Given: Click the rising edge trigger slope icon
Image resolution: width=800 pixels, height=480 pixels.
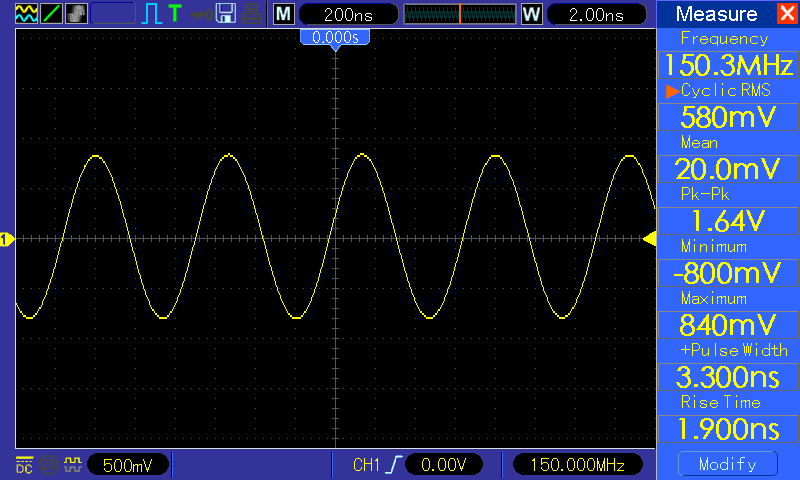Looking at the screenshot, I should 394,465.
